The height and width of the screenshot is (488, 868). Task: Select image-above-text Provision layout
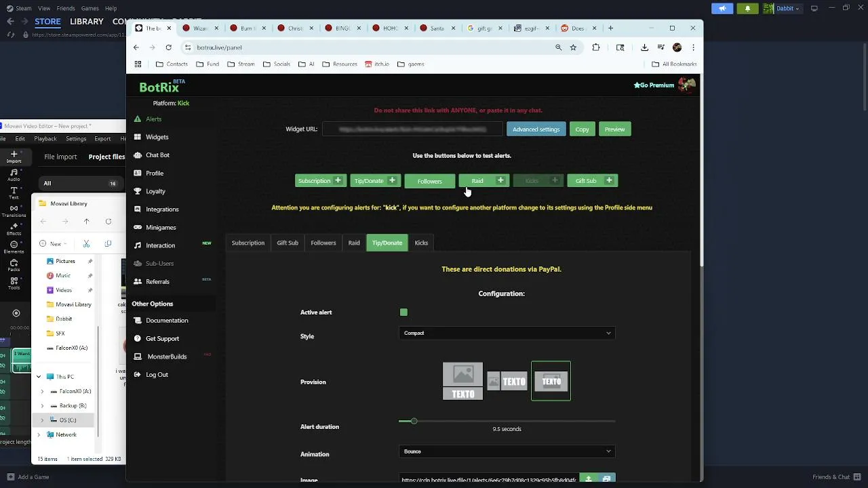click(x=462, y=381)
